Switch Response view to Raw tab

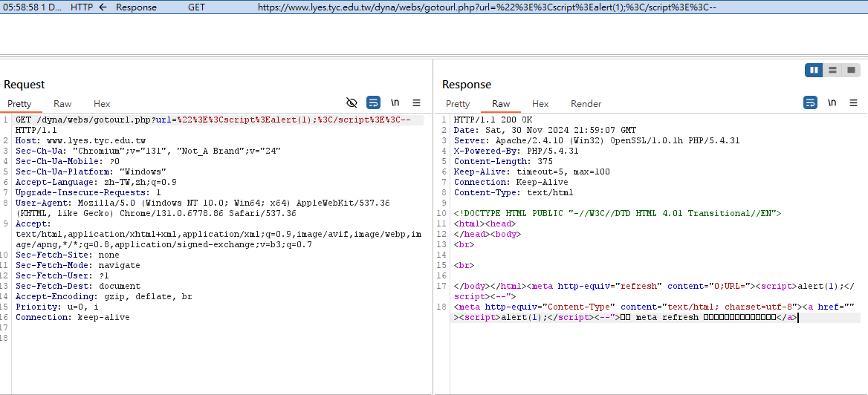[x=501, y=104]
